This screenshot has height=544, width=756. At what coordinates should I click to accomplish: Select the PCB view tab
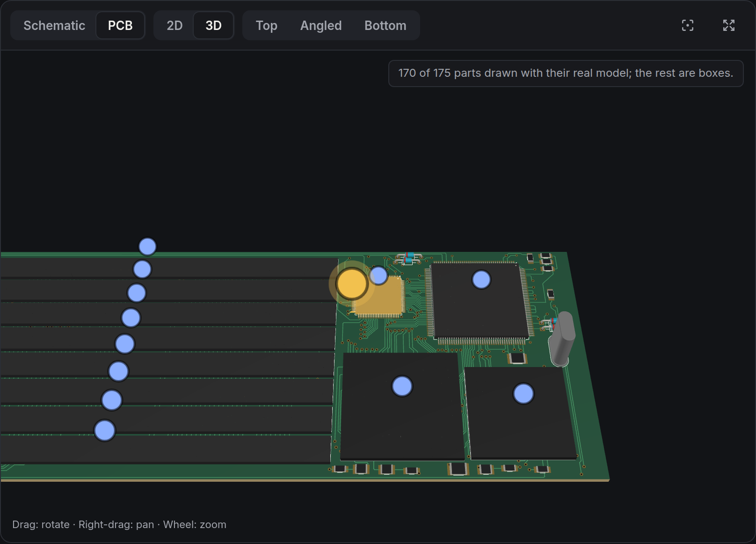[x=120, y=25]
